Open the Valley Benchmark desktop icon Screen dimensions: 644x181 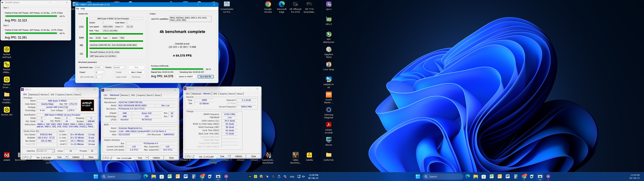[x=296, y=158]
